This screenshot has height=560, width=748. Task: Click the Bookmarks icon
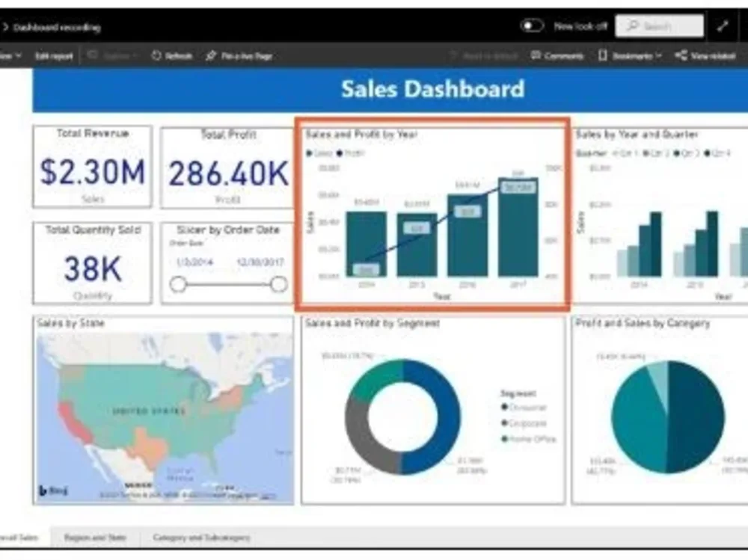pyautogui.click(x=601, y=55)
